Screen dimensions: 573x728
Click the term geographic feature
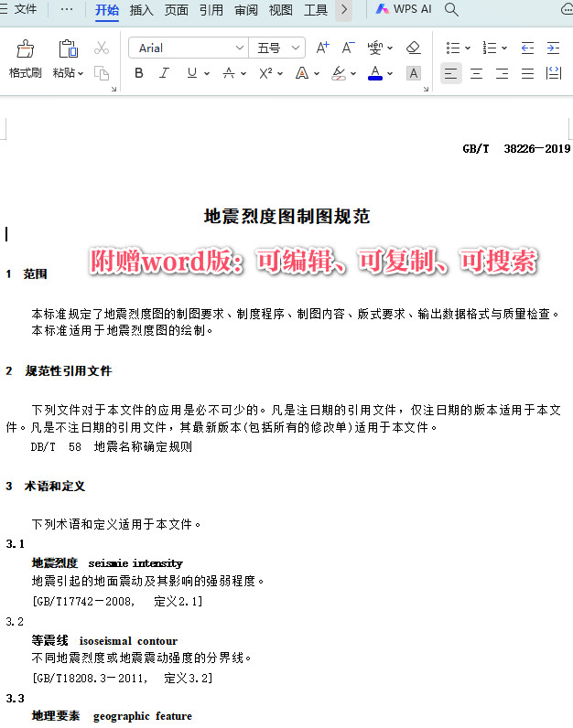[x=142, y=716]
